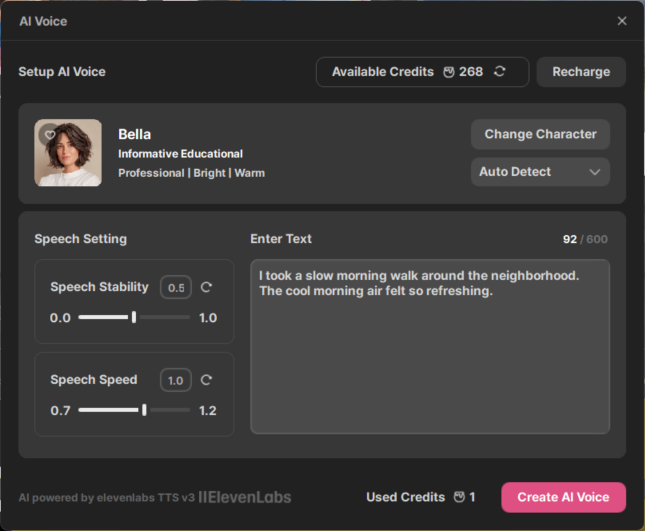Click the Change Character button
Image resolution: width=645 pixels, height=531 pixels.
pos(540,134)
